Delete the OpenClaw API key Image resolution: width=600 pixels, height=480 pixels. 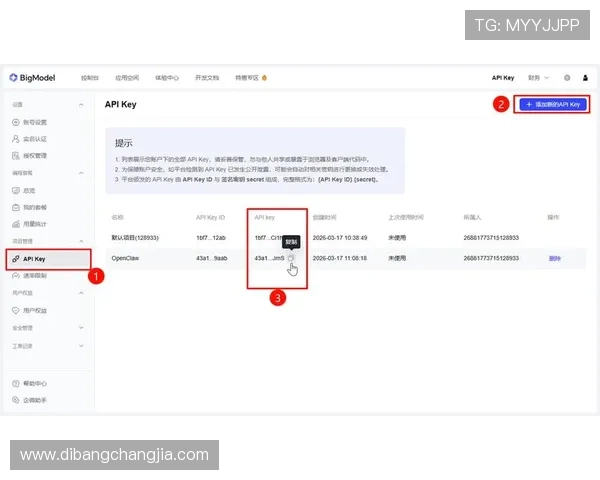coord(554,258)
